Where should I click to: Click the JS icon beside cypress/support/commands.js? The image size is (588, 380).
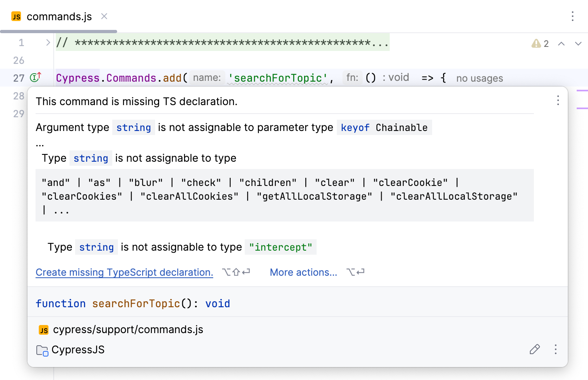(43, 329)
